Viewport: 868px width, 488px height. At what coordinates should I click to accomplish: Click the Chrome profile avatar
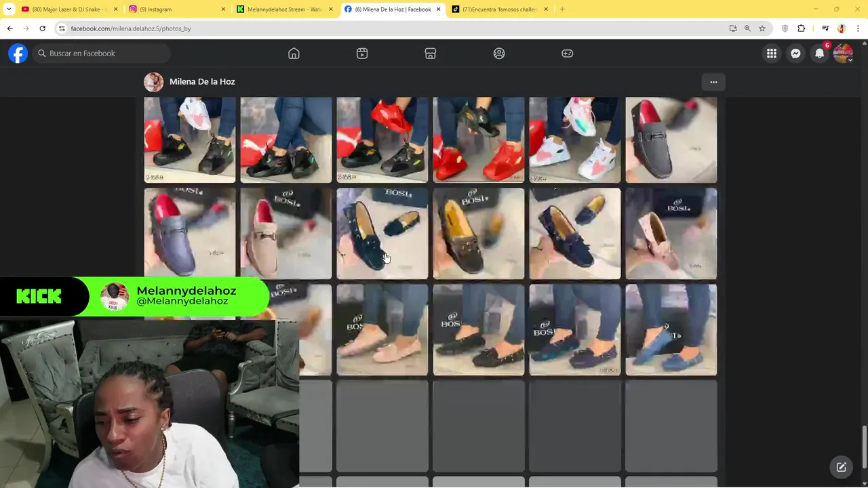[842, 28]
